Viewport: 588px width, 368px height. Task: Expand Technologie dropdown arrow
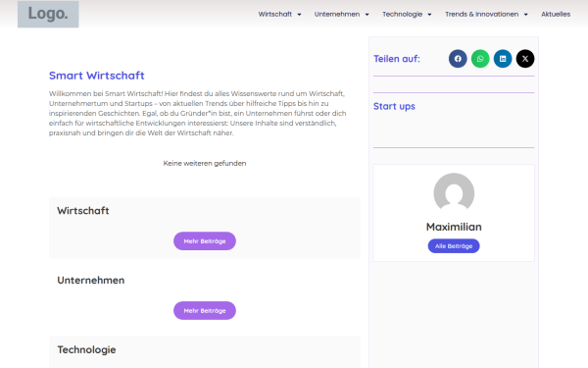(x=430, y=15)
